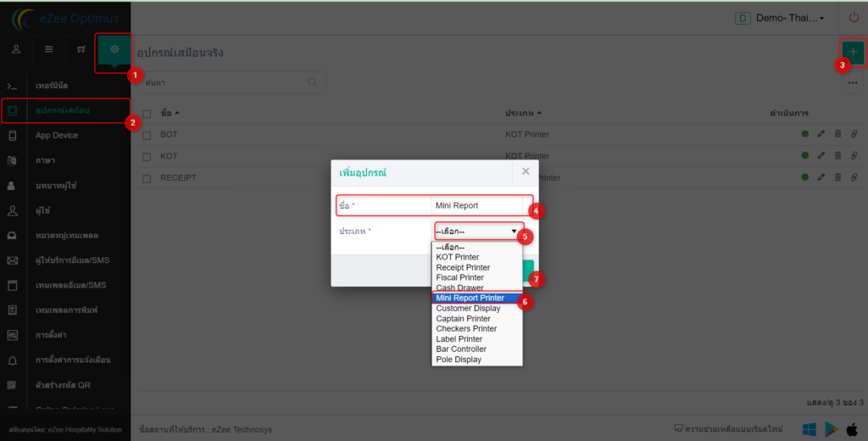
Task: Select the --เลือก-- placeholder in the list
Action: (476, 247)
